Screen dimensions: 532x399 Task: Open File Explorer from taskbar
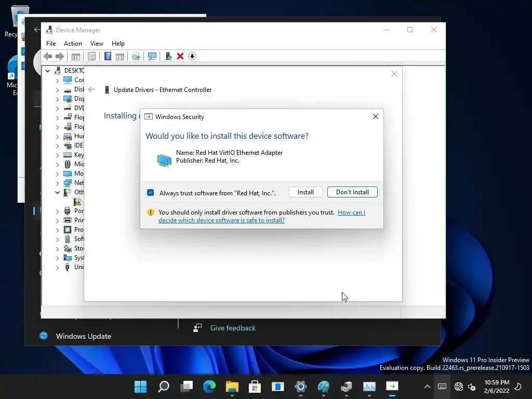[x=232, y=387]
